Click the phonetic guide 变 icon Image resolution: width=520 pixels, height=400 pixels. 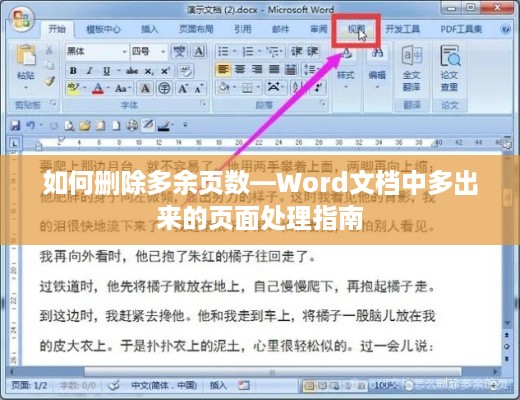179,51
